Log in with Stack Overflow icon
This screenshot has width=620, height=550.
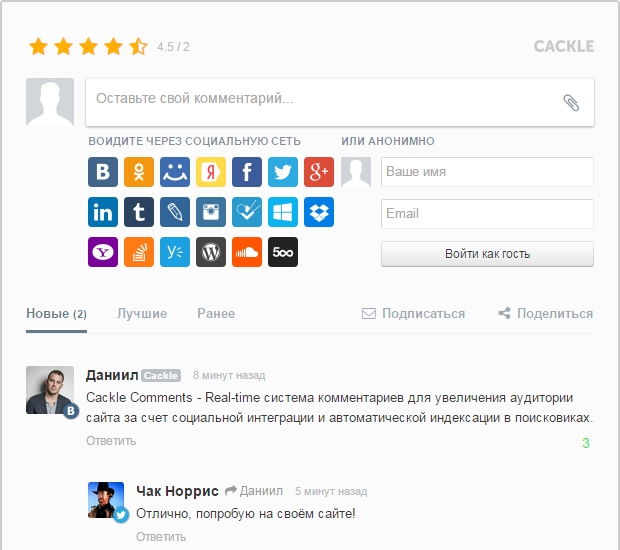[139, 252]
